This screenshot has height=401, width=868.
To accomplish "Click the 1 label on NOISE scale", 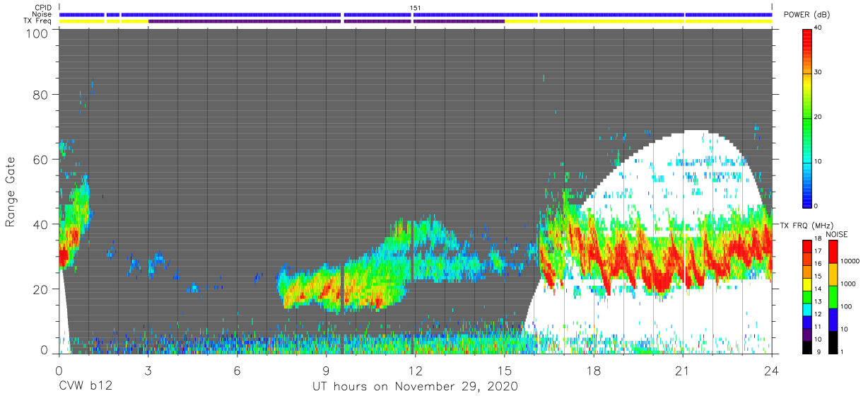I will tap(843, 351).
